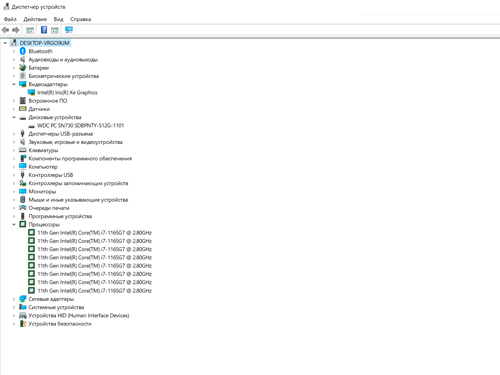
Task: Click the Мыши mouse category icon
Action: point(23,200)
